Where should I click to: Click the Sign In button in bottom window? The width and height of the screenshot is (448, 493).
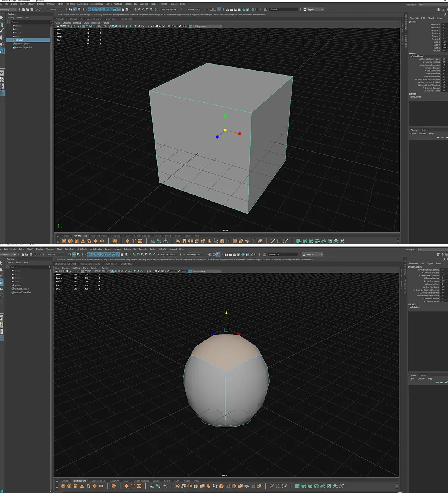[313, 255]
